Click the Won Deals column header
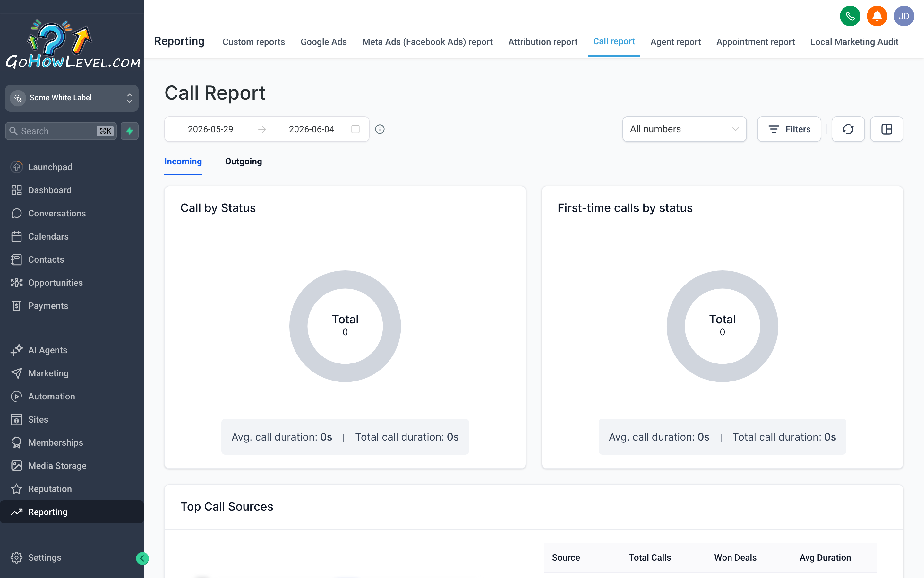 pyautogui.click(x=735, y=558)
